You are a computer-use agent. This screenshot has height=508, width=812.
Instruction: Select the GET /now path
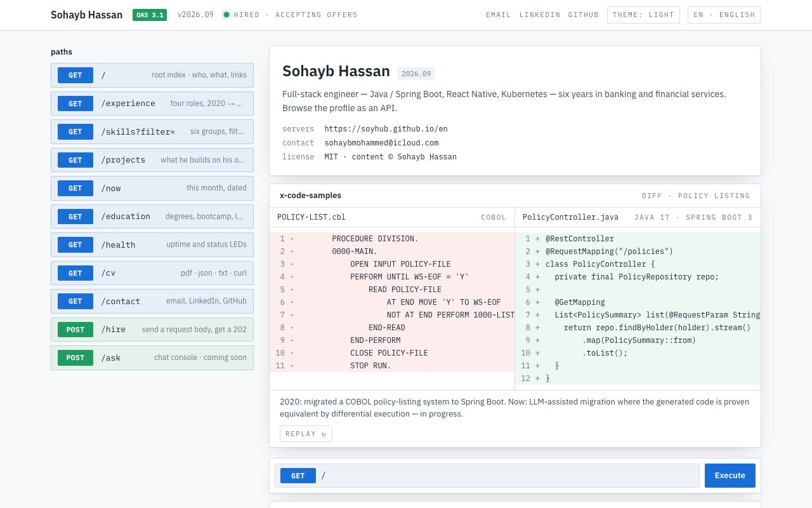click(152, 188)
